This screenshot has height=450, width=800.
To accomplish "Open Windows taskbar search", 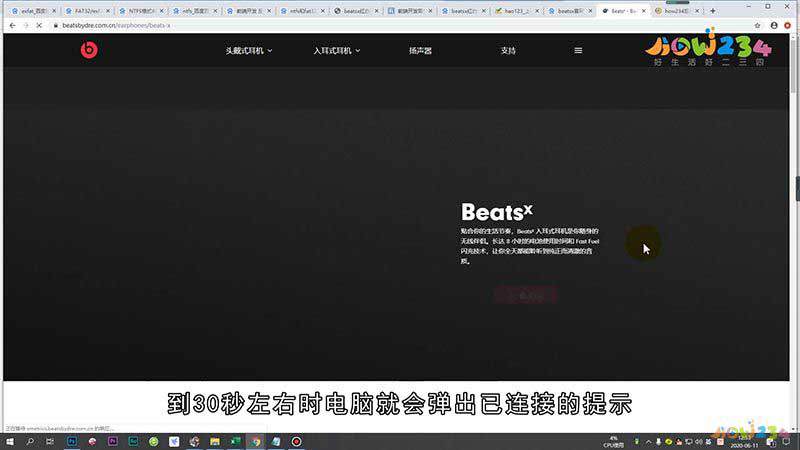I will [x=30, y=441].
